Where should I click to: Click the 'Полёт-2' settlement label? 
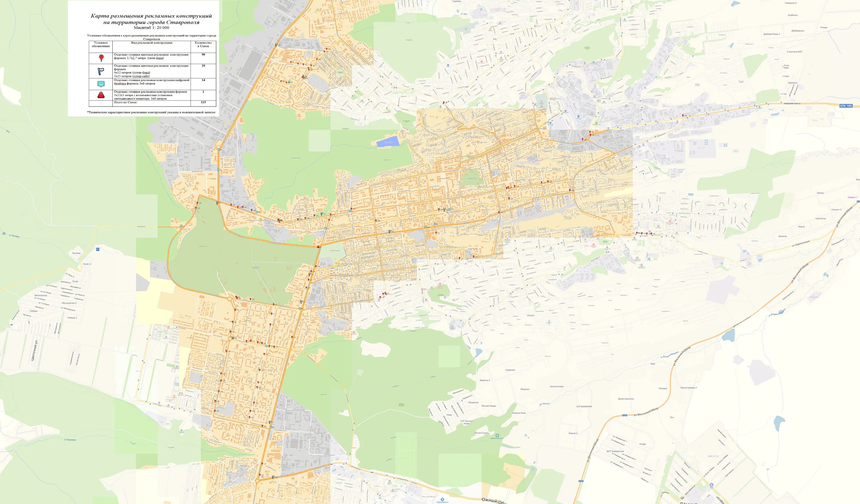pos(87,264)
